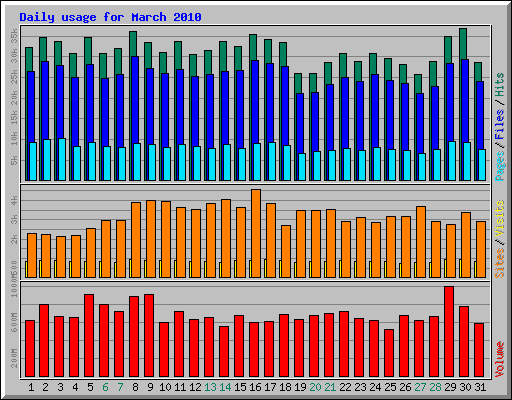Screen dimensions: 512x400
Task: Click the green Hits bar top for day 30
Action: 463,43
